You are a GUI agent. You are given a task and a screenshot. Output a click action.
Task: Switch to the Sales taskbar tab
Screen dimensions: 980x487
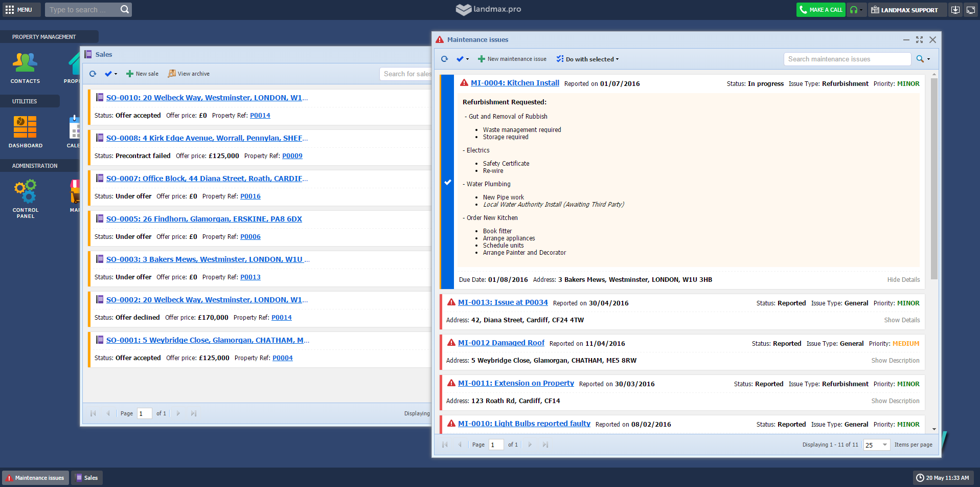coord(87,478)
